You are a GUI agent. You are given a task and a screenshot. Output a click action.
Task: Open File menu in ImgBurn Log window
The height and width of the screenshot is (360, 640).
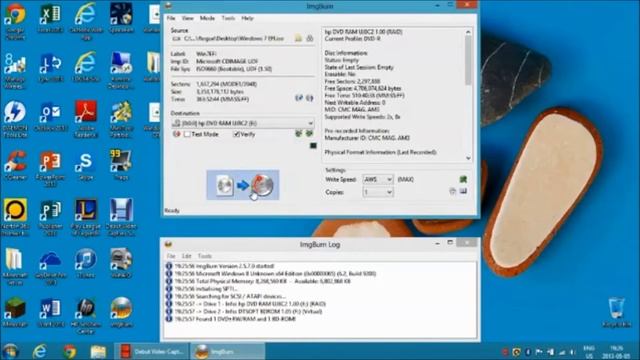(171, 256)
